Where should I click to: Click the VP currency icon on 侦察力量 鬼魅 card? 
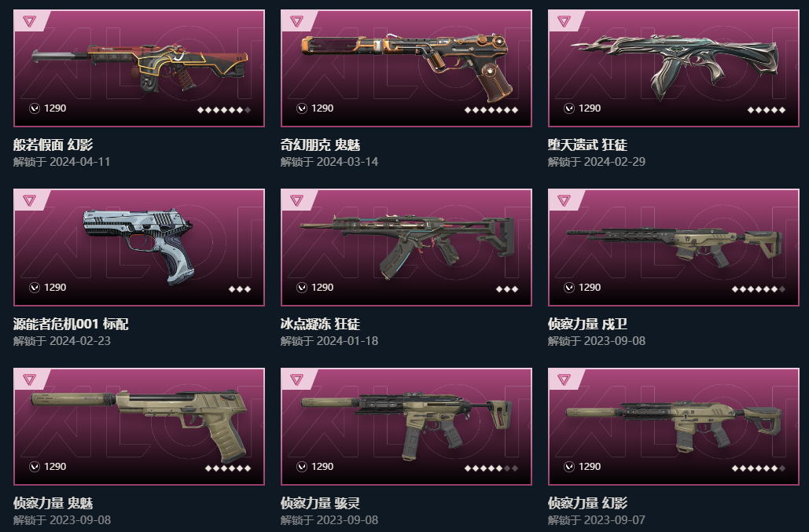(x=35, y=467)
